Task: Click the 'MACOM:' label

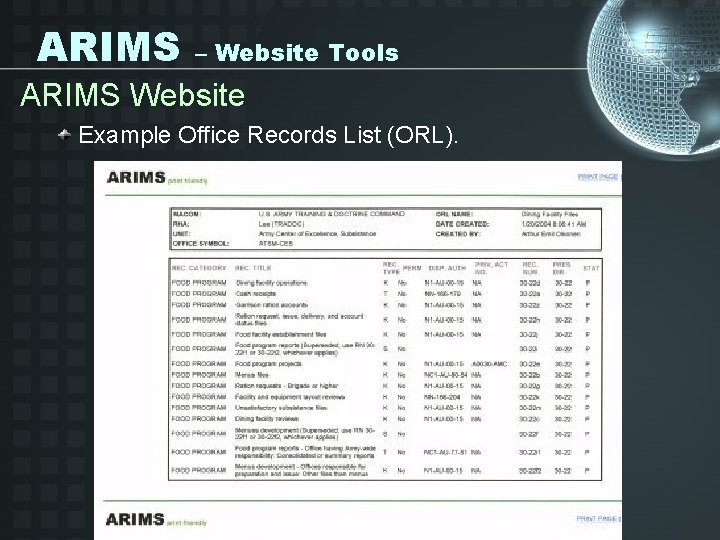Action: tap(187, 214)
